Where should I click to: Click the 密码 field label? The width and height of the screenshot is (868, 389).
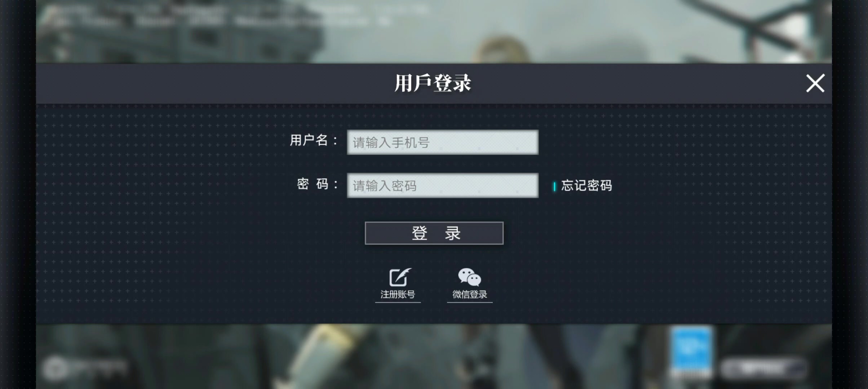click(318, 184)
